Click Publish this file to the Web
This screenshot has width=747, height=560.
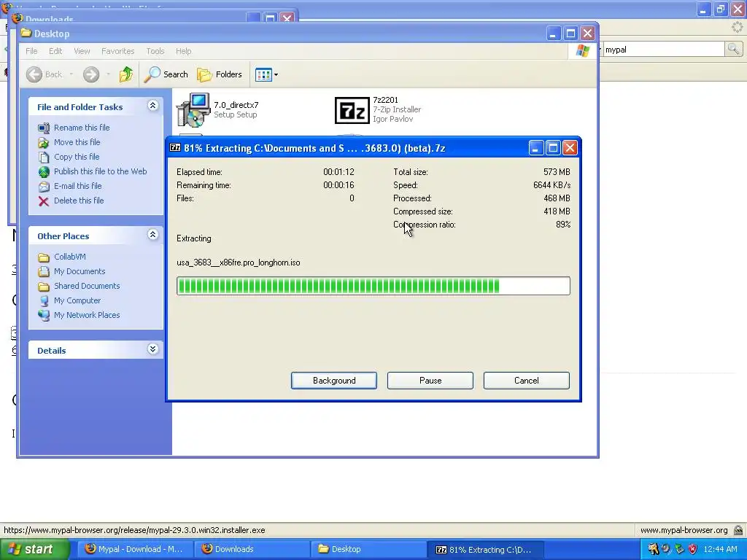click(100, 171)
